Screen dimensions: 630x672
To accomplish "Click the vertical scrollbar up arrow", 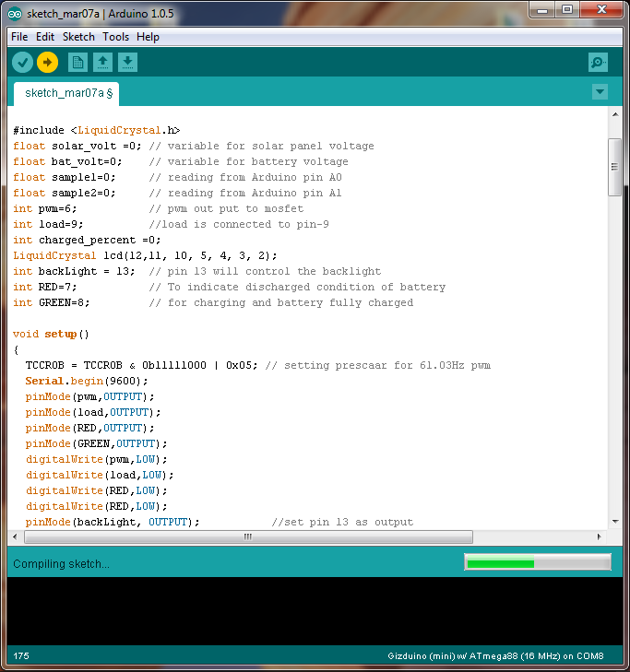I will point(615,114).
